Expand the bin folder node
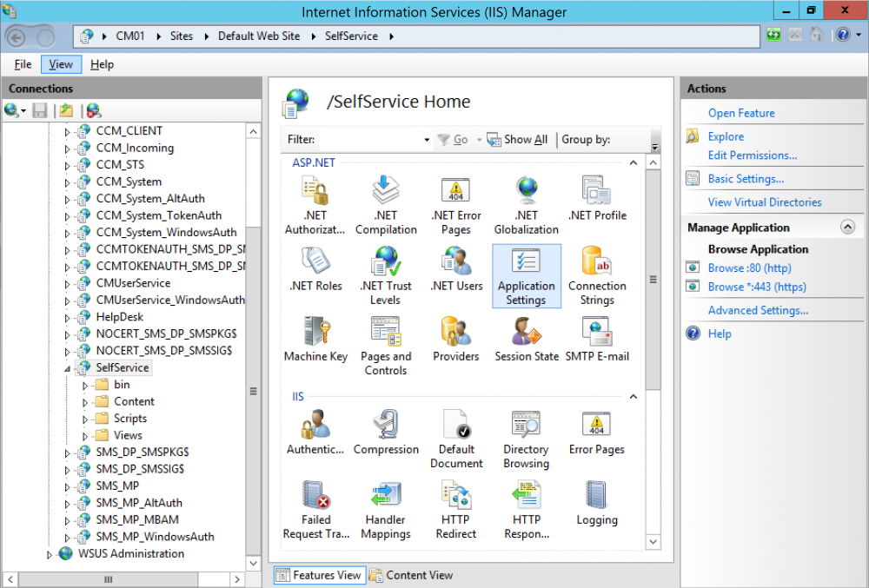 pyautogui.click(x=85, y=386)
